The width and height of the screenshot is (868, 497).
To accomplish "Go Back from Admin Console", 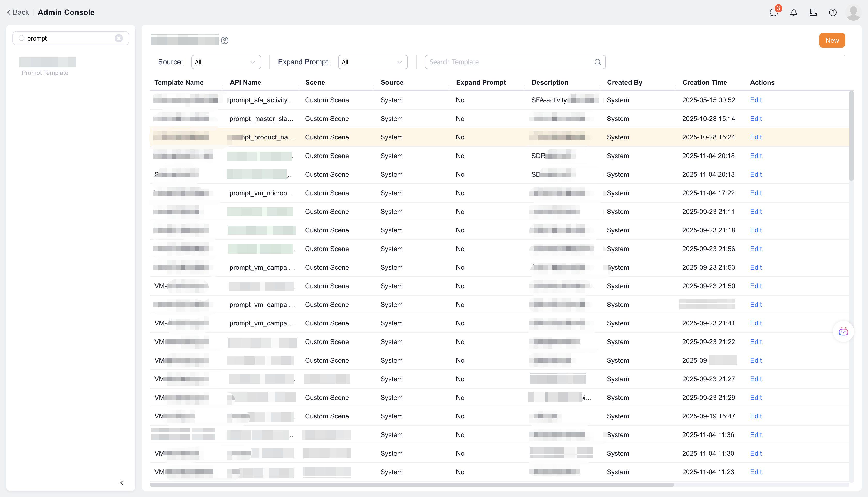I will (x=18, y=12).
